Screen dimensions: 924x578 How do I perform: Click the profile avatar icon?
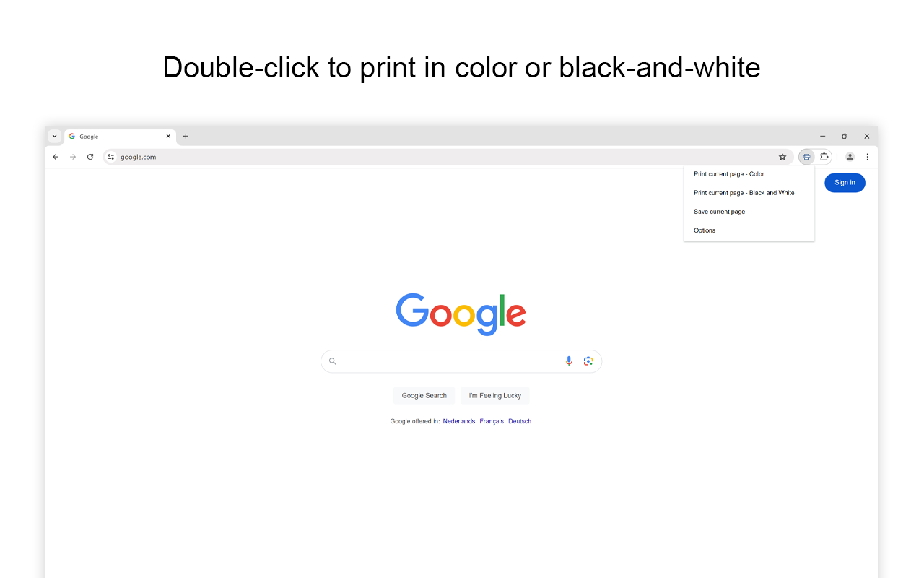850,157
